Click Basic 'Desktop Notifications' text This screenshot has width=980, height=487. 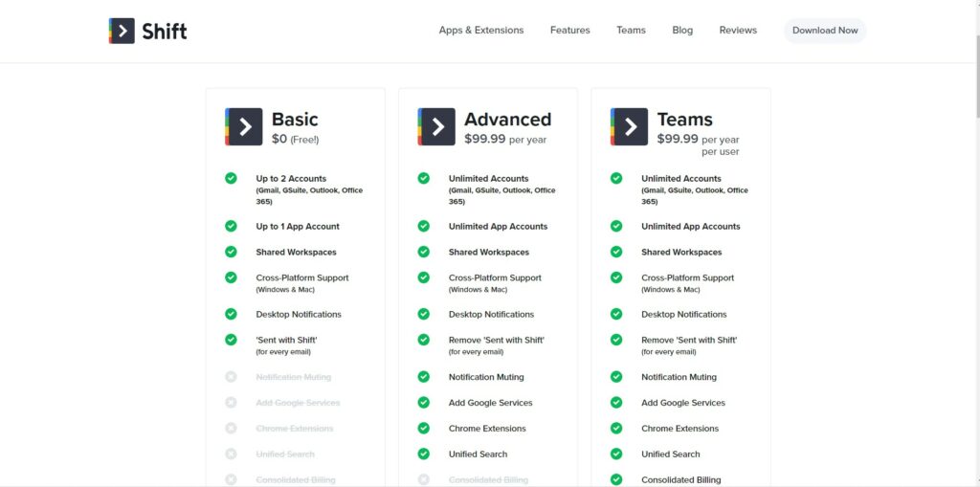click(x=299, y=315)
